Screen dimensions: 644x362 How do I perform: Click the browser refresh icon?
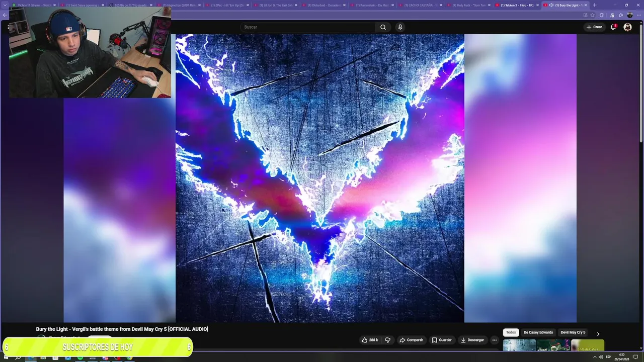click(601, 15)
